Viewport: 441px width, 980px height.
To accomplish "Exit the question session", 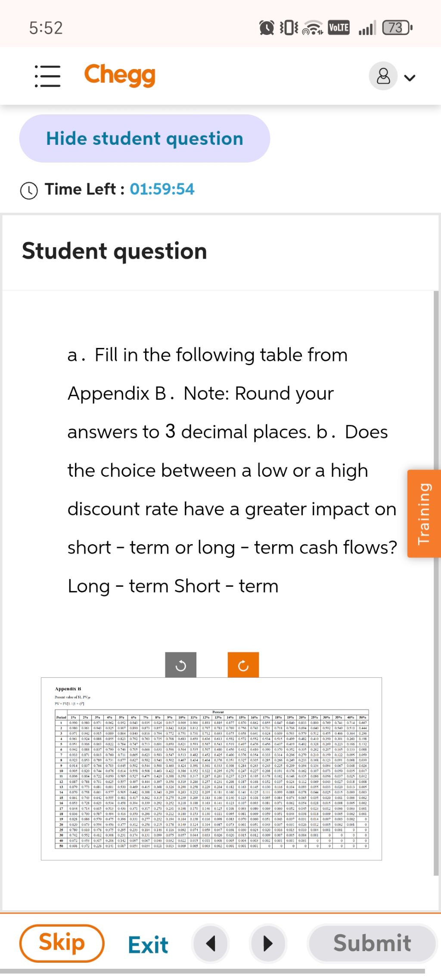I will pos(148,945).
